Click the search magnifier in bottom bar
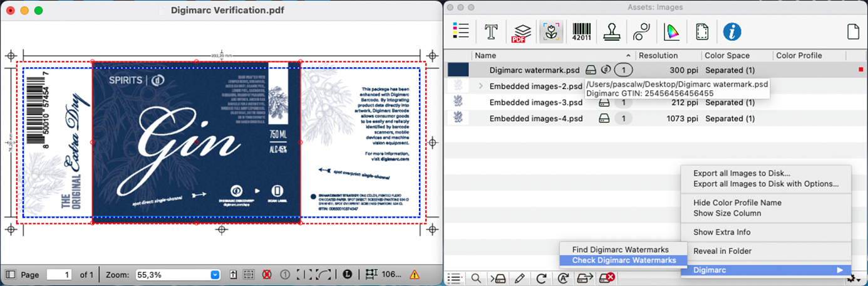 point(477,278)
